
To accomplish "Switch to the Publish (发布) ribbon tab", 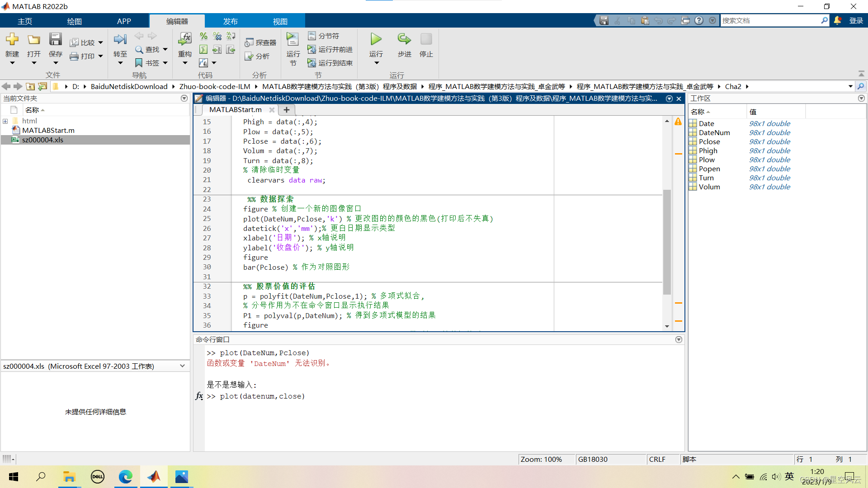I will click(230, 21).
